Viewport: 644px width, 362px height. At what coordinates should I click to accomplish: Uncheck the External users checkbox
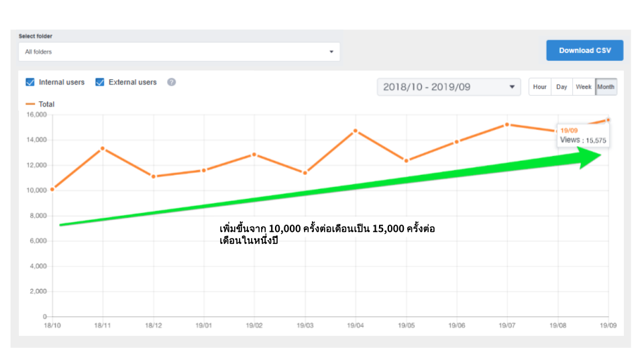click(100, 82)
